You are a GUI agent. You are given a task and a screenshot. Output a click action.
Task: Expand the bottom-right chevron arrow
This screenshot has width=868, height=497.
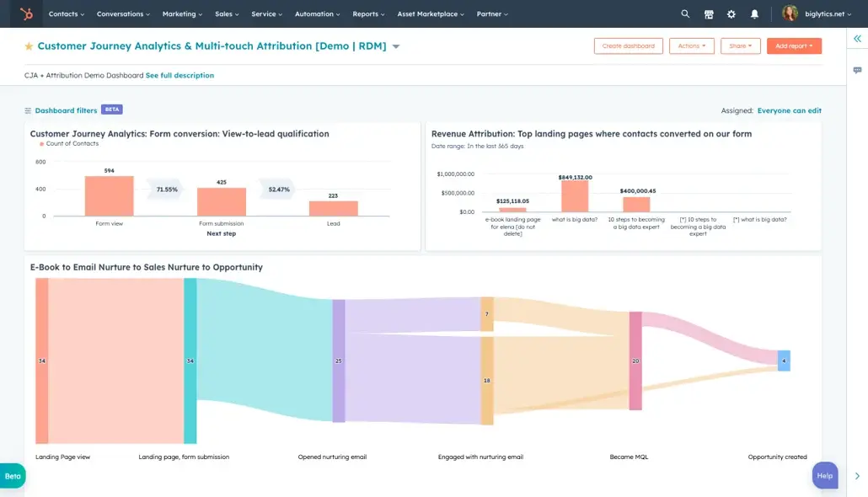858,474
